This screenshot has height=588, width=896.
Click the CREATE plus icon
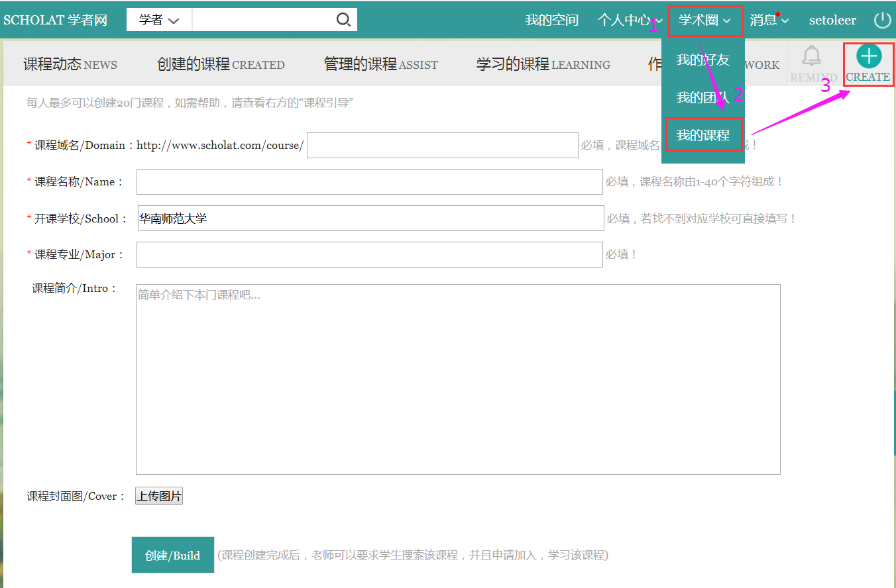point(868,56)
